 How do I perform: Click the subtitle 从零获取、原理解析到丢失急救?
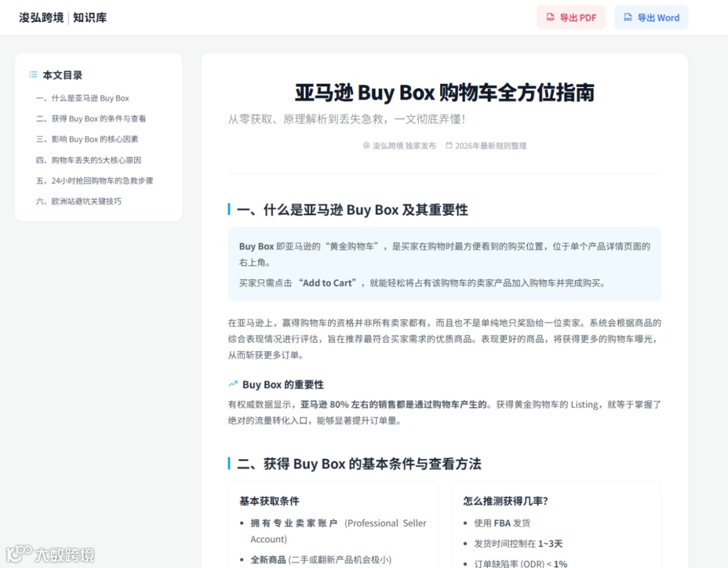tap(346, 119)
